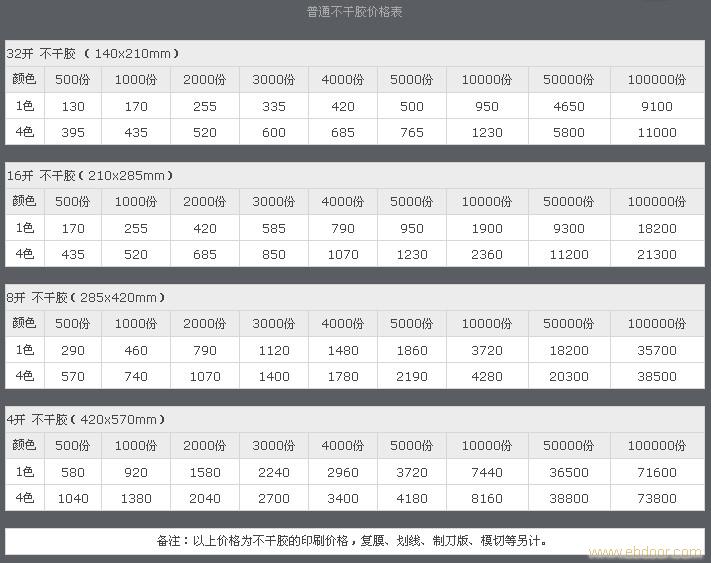Select the 8160 price cell

[x=486, y=498]
